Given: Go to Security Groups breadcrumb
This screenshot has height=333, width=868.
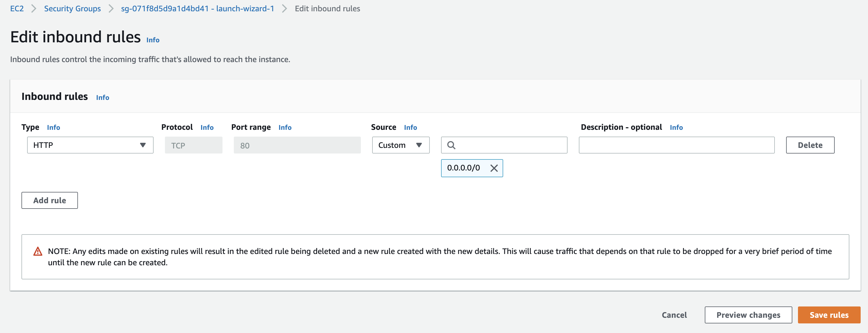Looking at the screenshot, I should click(x=72, y=8).
